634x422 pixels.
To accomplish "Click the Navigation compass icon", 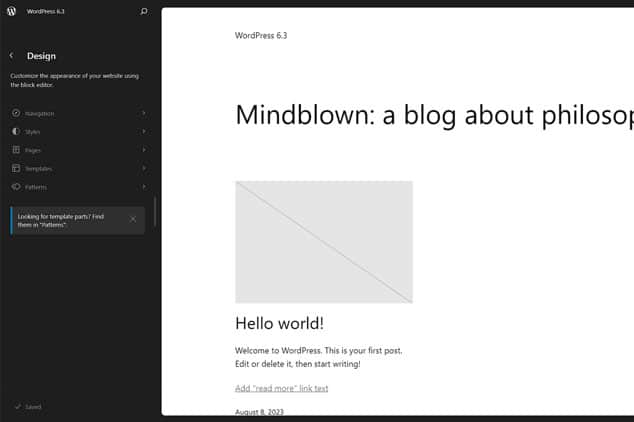I will 16,113.
